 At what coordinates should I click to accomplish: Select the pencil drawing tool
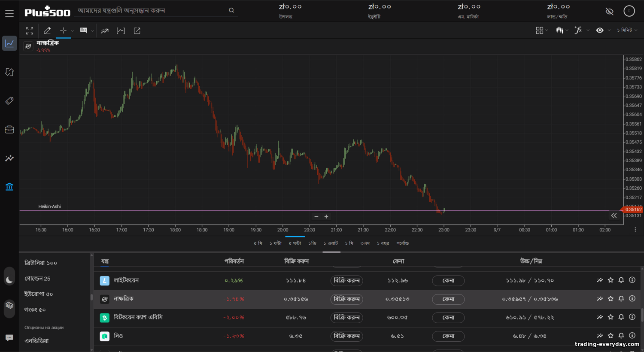tap(47, 30)
